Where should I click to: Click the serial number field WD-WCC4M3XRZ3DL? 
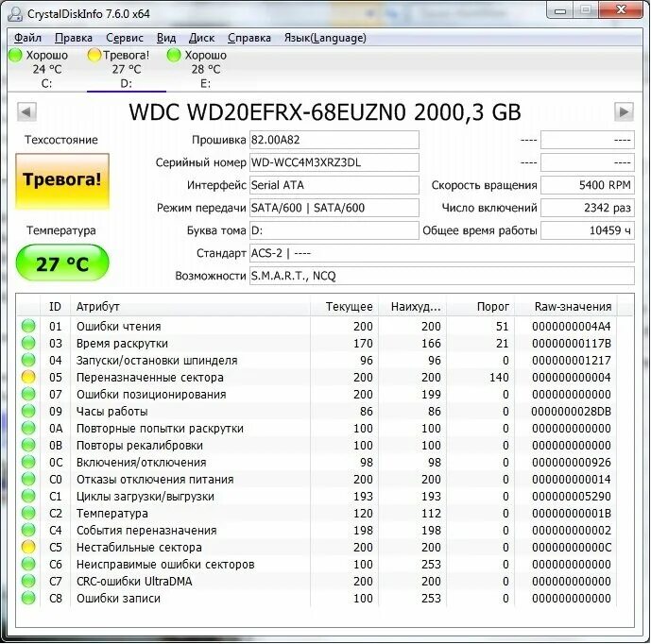coord(334,162)
